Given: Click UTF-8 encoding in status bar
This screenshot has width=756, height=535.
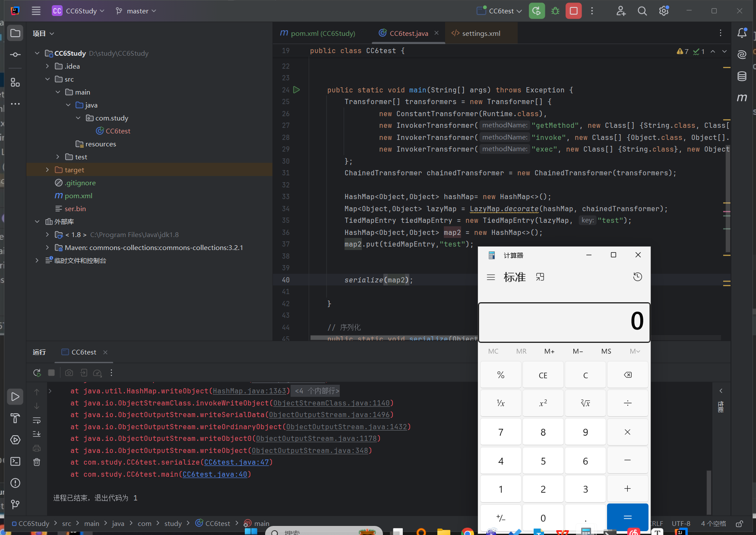Looking at the screenshot, I should [x=681, y=523].
